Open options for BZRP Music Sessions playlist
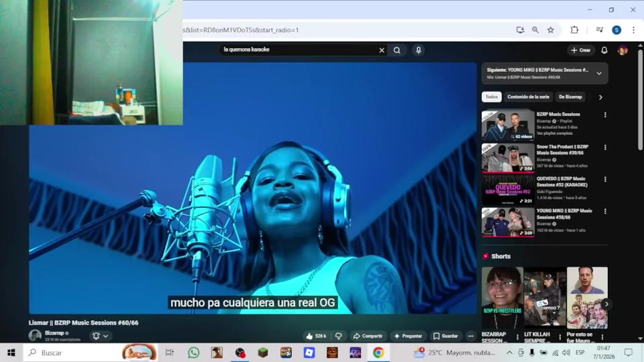The image size is (644, 362). coord(605,115)
